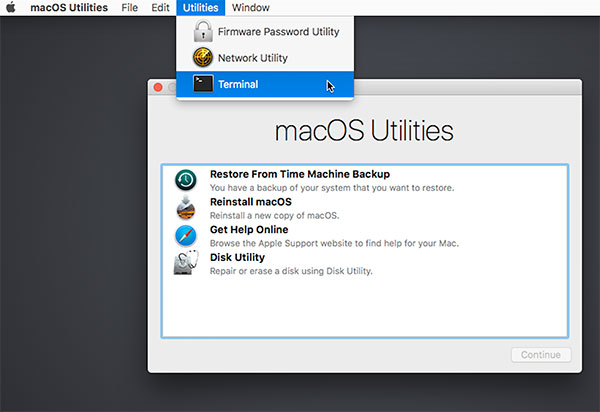600x412 pixels.
Task: Click the Network Utility radar icon
Action: coord(203,58)
